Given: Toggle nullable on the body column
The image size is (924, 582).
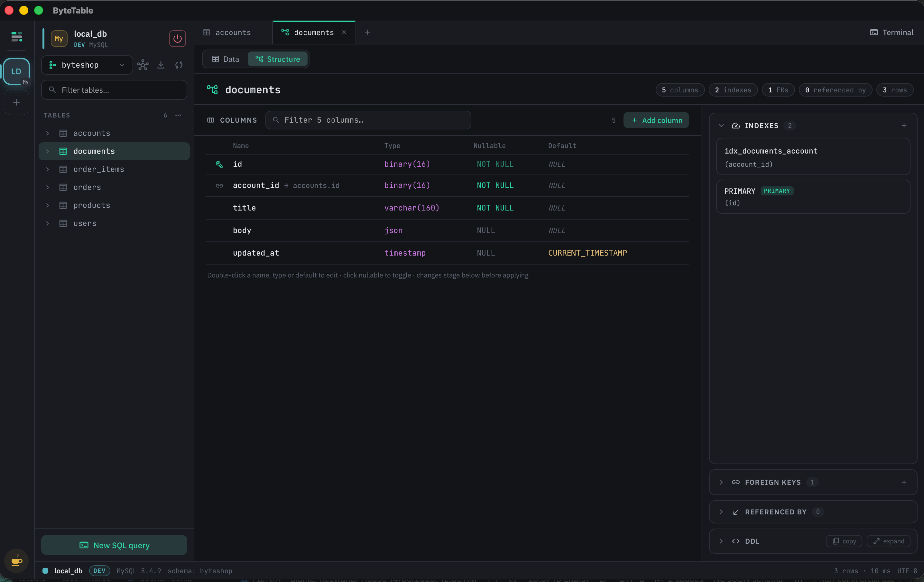Looking at the screenshot, I should [486, 230].
